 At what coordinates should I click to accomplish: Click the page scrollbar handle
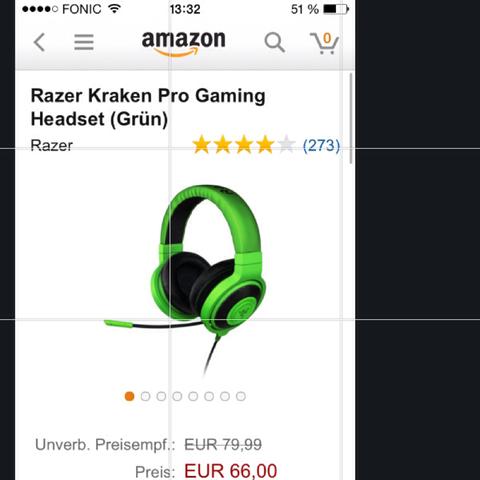[x=351, y=118]
